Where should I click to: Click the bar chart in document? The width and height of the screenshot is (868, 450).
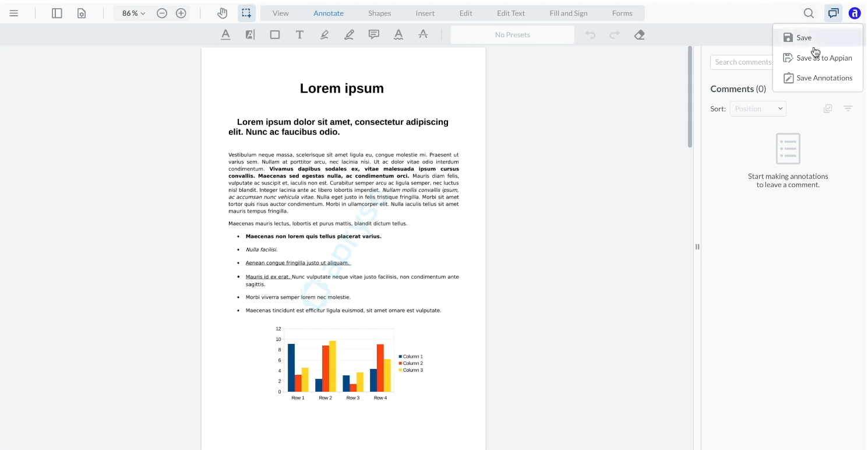coord(349,364)
